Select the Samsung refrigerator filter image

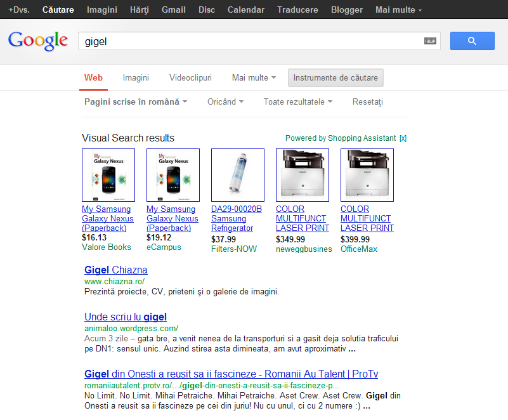click(238, 175)
